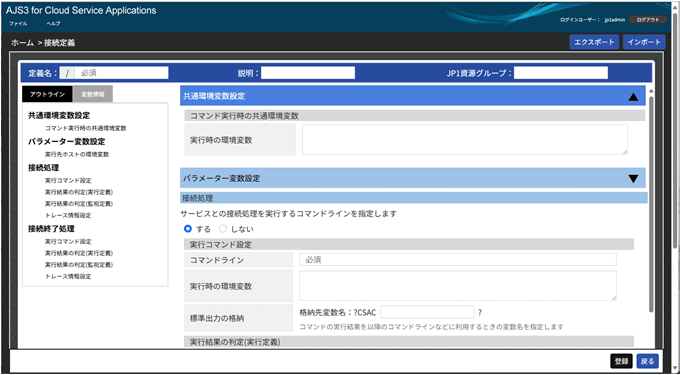Click the パラメーター変数設定 section header title
Screen dimensions: 681x375
tap(221, 178)
